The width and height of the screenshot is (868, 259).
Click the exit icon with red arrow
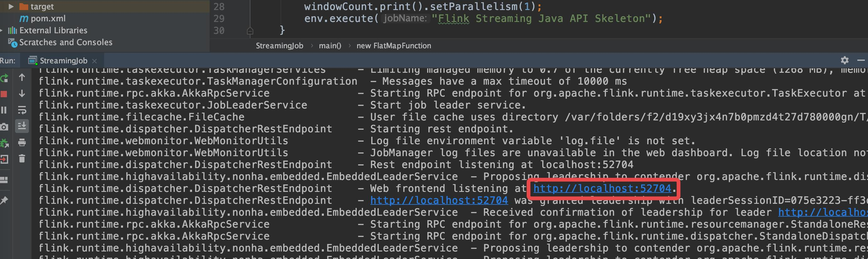click(4, 159)
